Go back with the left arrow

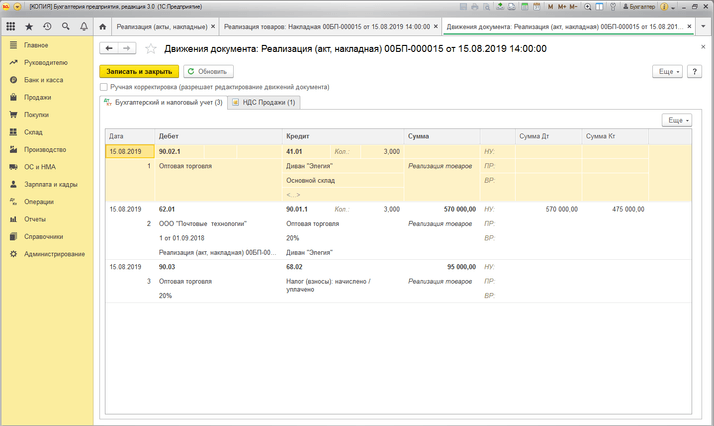coord(109,47)
